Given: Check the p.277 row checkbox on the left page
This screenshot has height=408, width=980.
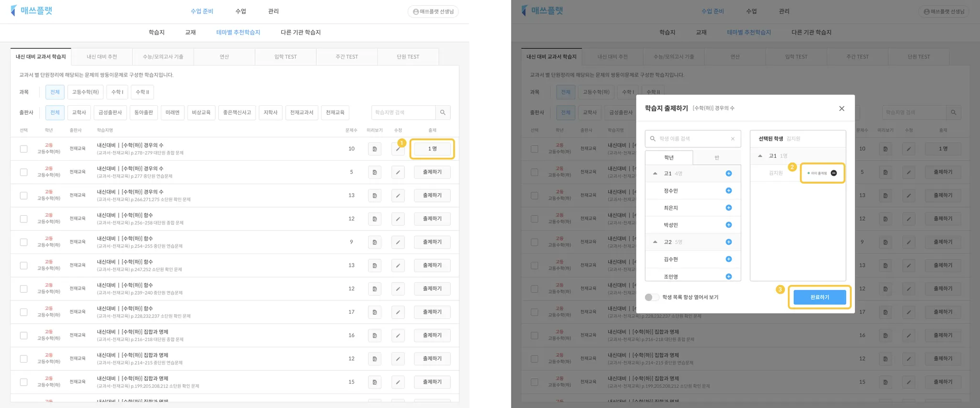Looking at the screenshot, I should (x=23, y=172).
